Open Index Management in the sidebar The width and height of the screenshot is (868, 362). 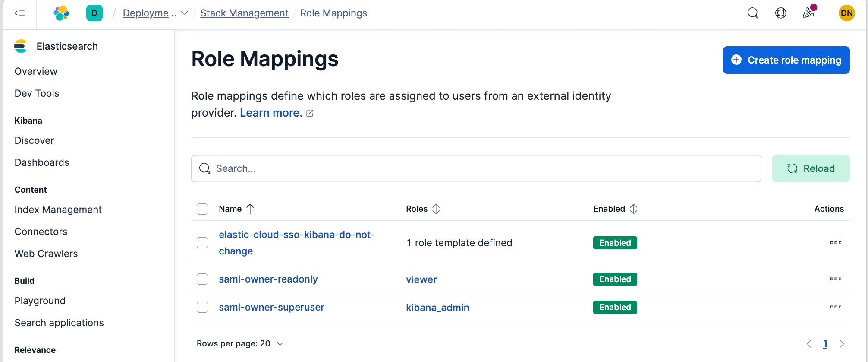[x=58, y=210]
